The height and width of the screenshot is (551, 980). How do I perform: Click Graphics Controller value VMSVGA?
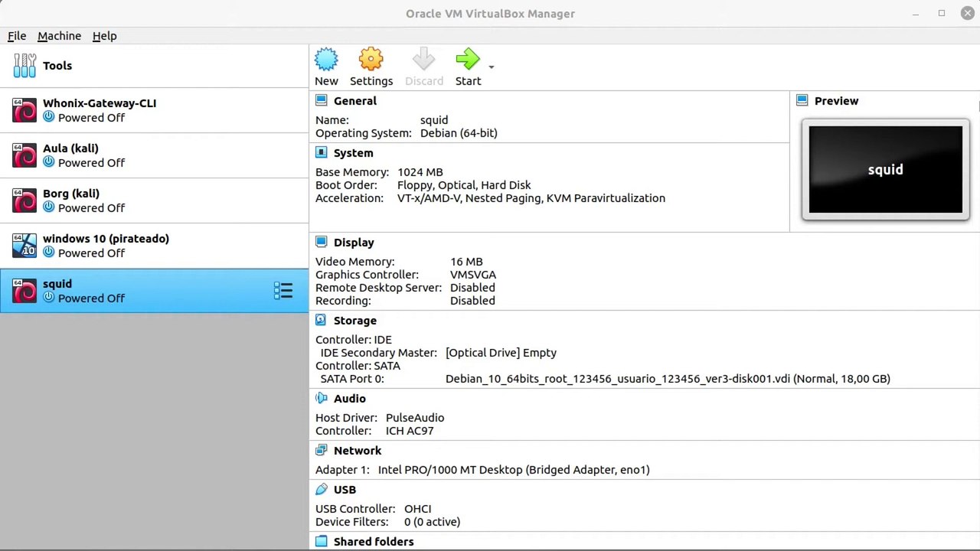pos(473,275)
